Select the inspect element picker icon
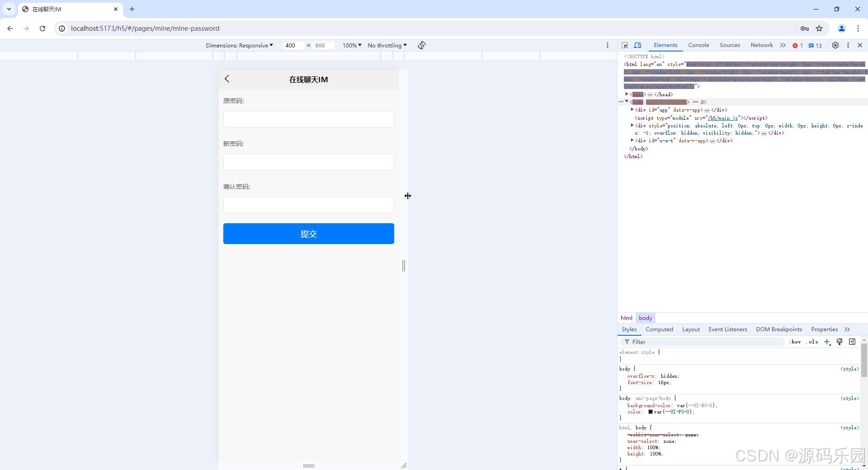 (624, 45)
